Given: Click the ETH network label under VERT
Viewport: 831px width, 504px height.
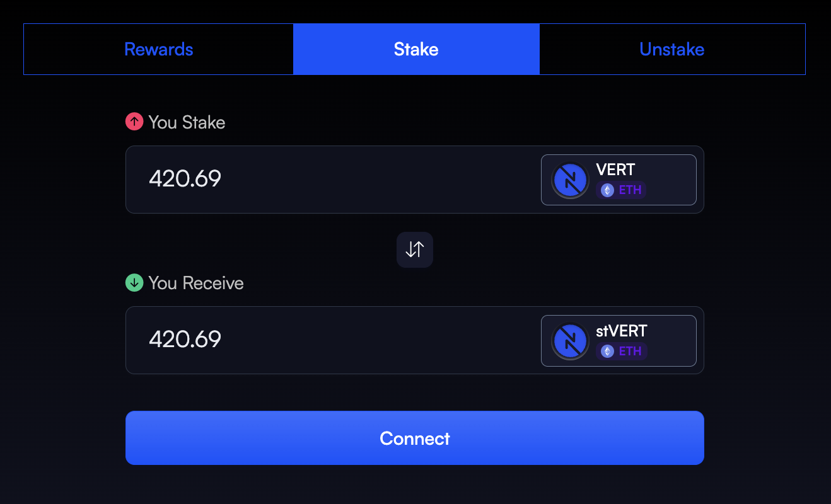Looking at the screenshot, I should [x=630, y=190].
